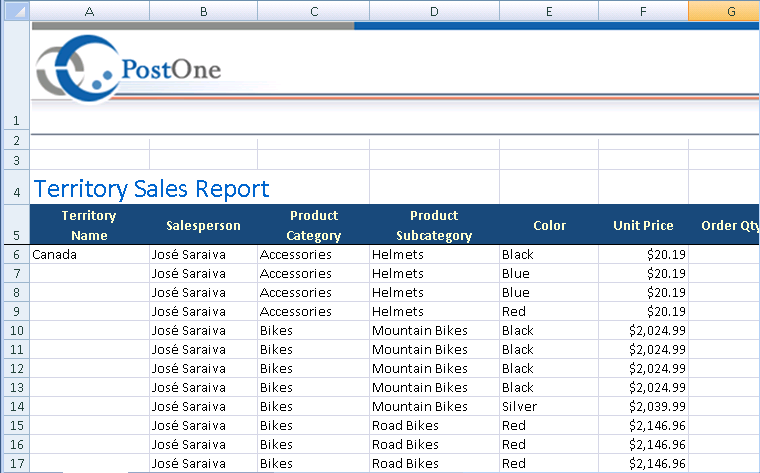Select row 1 header
The image size is (760, 473).
pos(16,76)
